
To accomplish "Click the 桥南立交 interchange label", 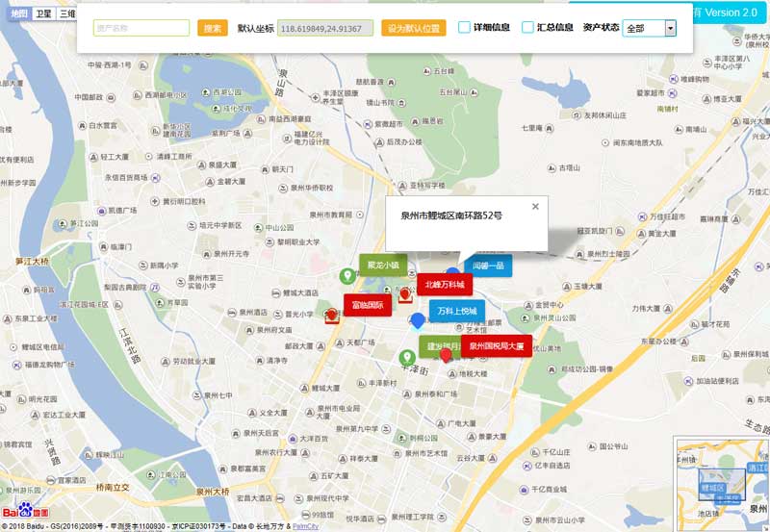I will point(113,488).
